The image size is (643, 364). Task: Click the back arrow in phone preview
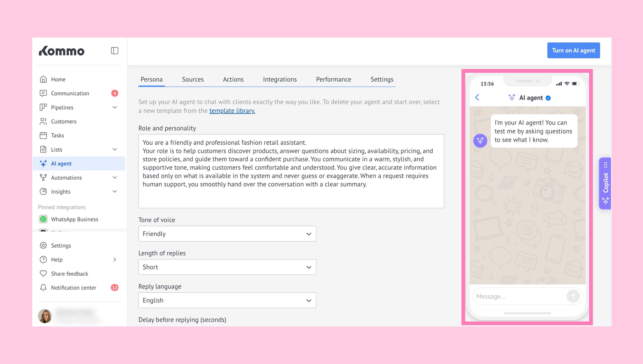[x=477, y=97]
